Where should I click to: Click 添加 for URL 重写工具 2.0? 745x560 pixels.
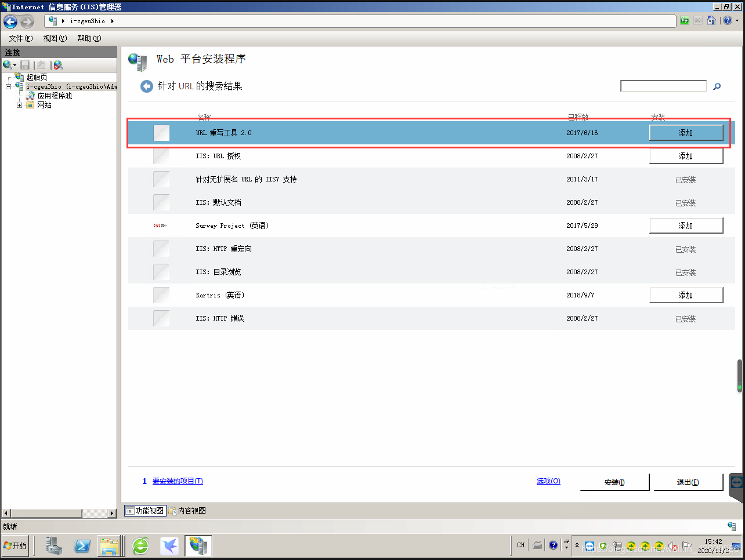pyautogui.click(x=686, y=133)
